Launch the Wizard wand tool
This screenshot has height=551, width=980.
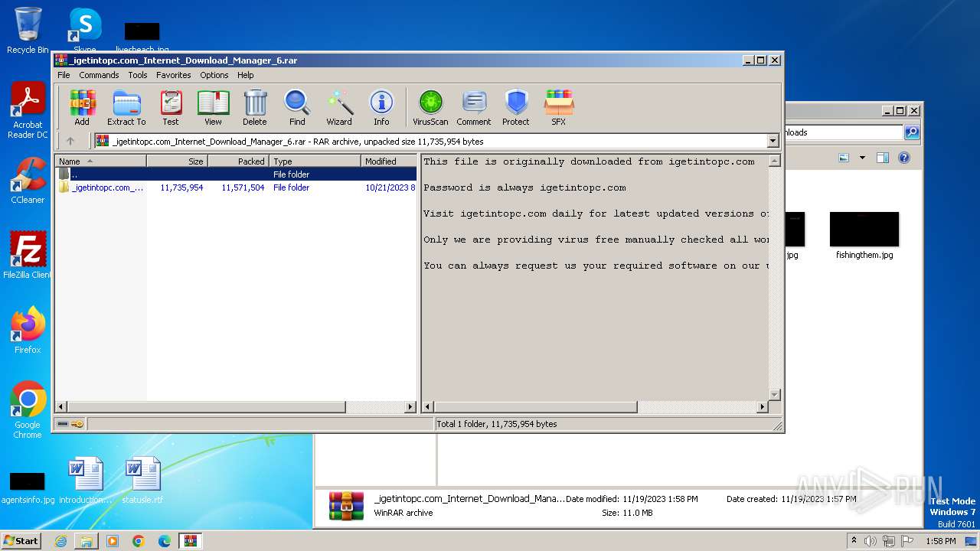click(x=339, y=108)
